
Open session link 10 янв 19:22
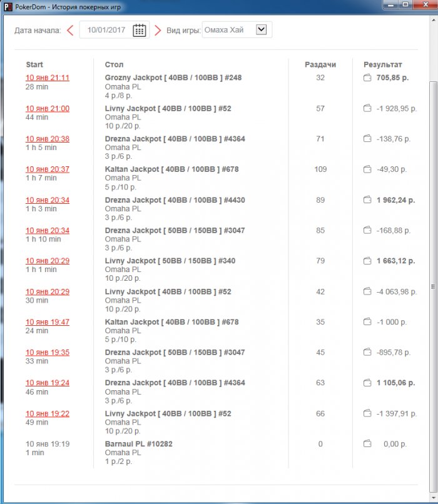point(48,414)
